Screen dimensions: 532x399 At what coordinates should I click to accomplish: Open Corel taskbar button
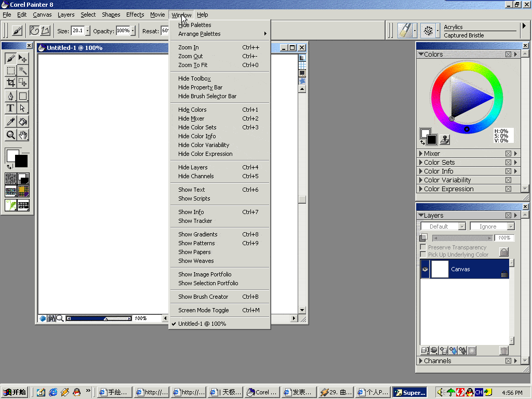[x=262, y=392]
